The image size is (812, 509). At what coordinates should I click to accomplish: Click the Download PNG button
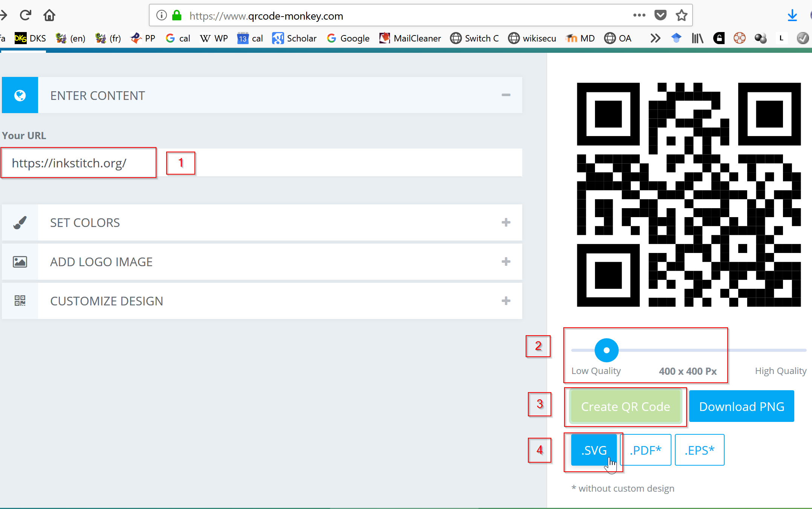[x=741, y=406]
